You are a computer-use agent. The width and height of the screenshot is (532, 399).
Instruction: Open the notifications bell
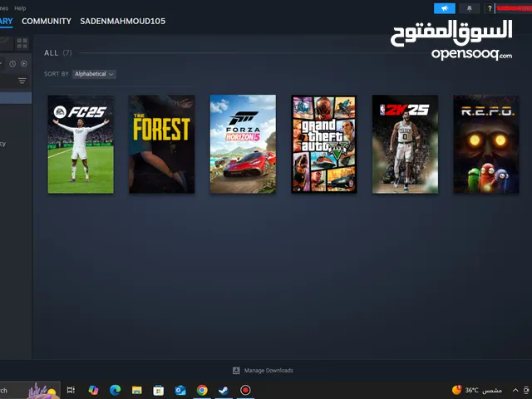click(469, 8)
